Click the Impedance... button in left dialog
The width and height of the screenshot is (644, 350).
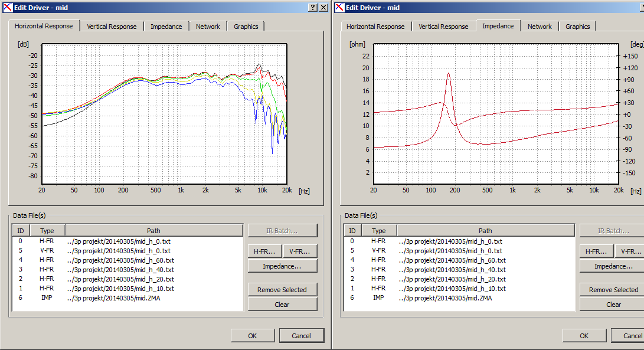point(282,266)
